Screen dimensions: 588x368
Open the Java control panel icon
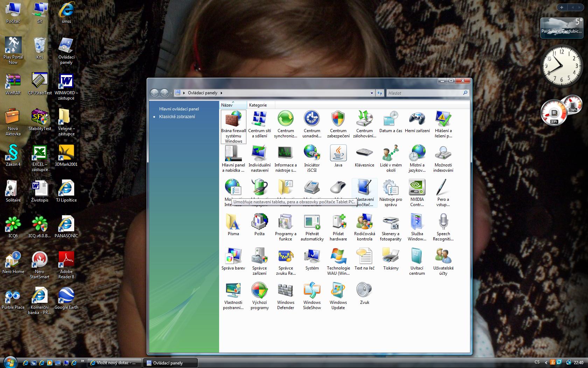(x=338, y=154)
